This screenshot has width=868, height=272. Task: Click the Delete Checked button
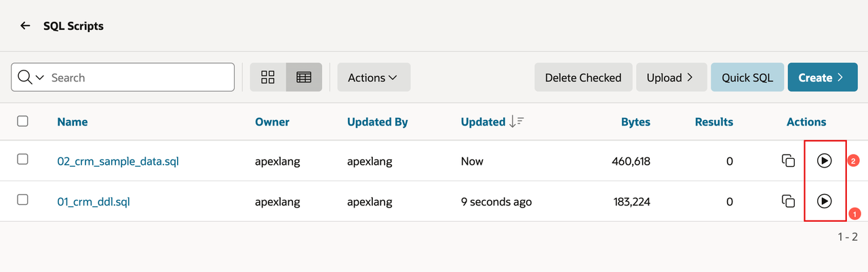point(583,77)
